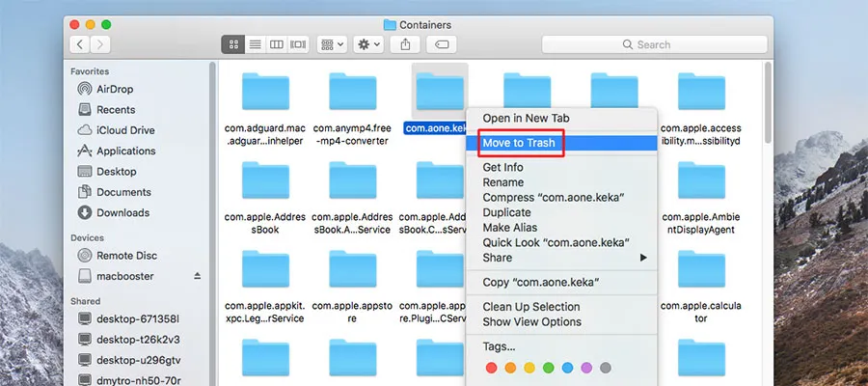The height and width of the screenshot is (386, 868).
Task: Open the item arrangement dropdown
Action: pyautogui.click(x=332, y=44)
